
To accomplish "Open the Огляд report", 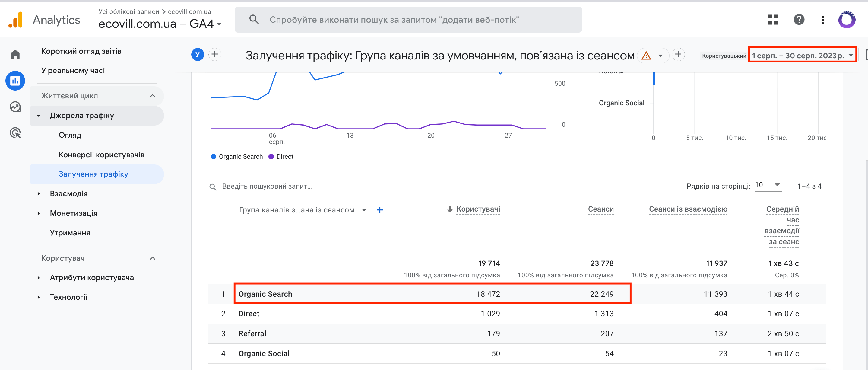I will (x=70, y=135).
